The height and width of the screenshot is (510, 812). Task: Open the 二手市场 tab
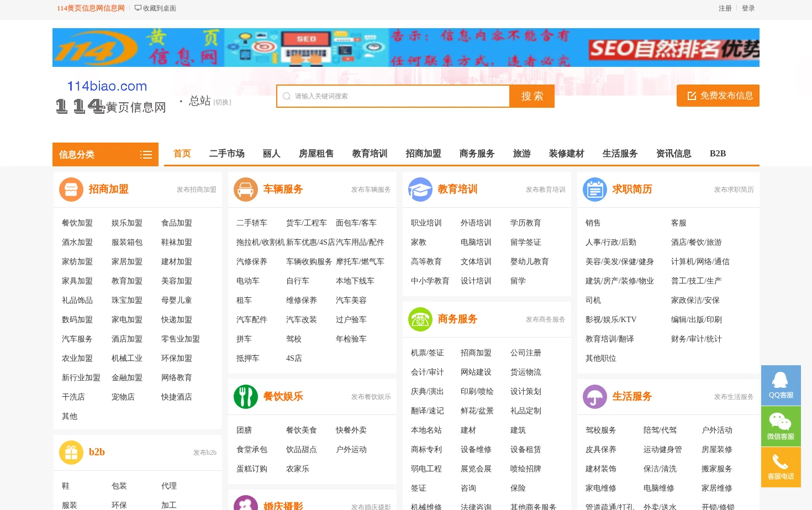coord(227,154)
